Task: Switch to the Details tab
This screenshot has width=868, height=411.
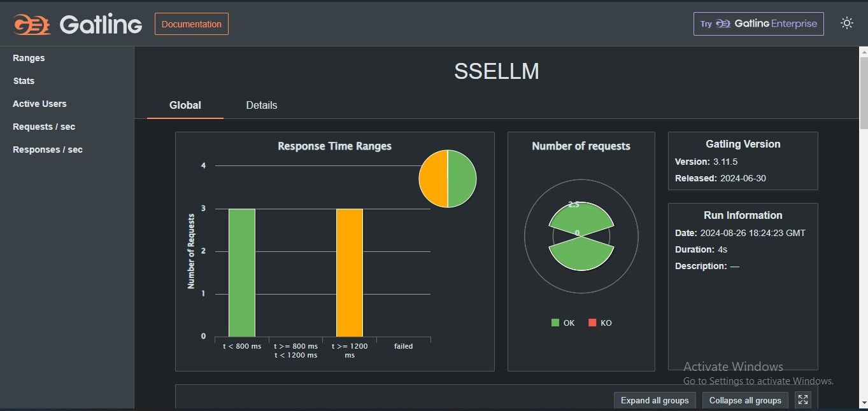Action: (262, 105)
